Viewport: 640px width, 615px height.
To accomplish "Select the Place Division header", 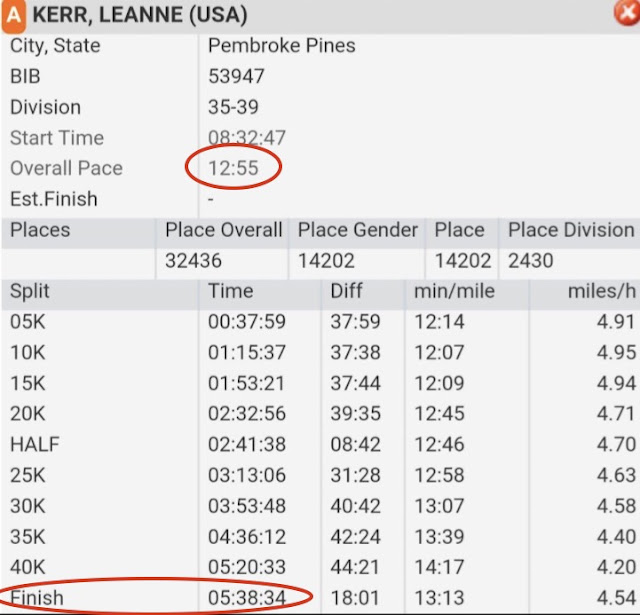I will click(x=571, y=230).
